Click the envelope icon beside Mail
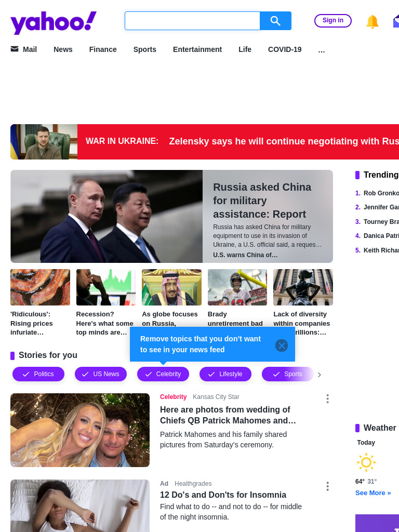The image size is (399, 532). tap(15, 49)
